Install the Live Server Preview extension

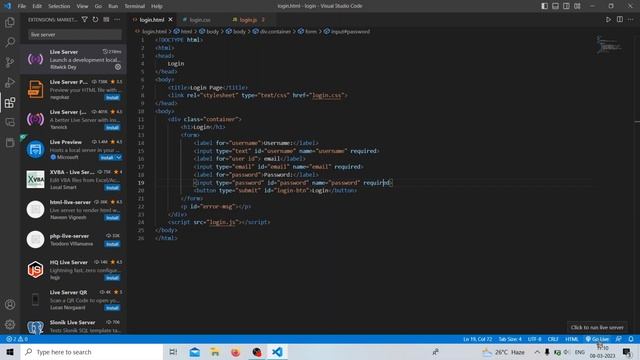click(112, 98)
